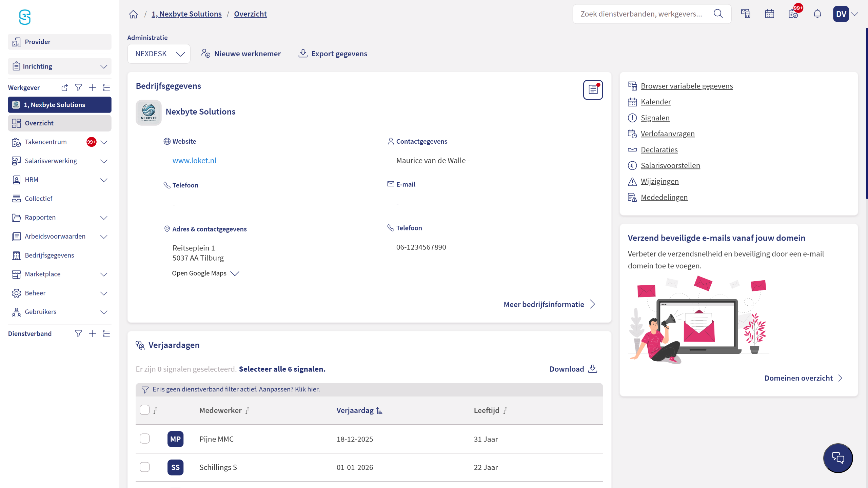Focus the Zoek dienstverbanden search field

(x=642, y=14)
